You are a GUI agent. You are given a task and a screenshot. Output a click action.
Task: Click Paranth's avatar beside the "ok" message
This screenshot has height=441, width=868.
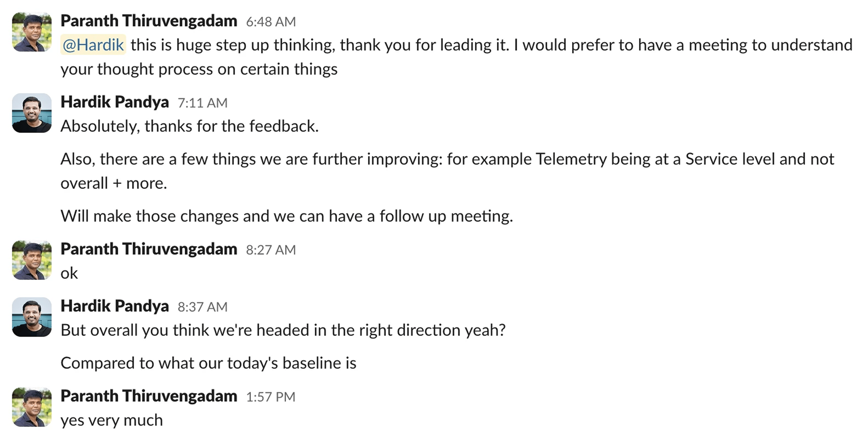pyautogui.click(x=32, y=260)
